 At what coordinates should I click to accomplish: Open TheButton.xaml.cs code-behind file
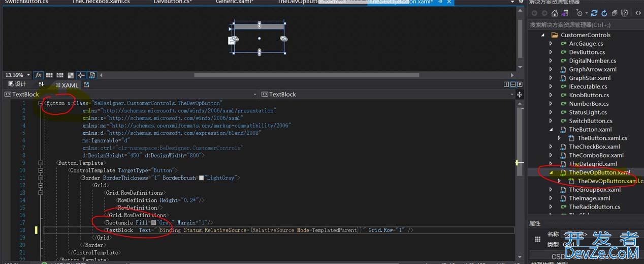pyautogui.click(x=602, y=138)
